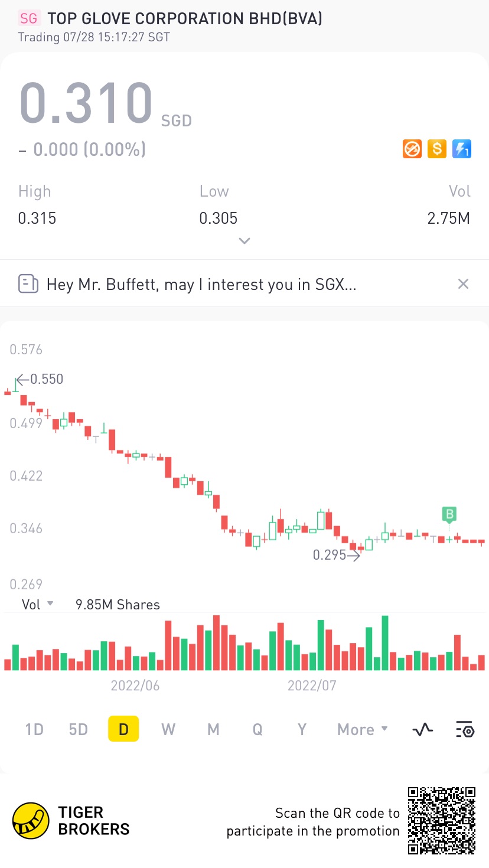
Task: Tap the orange no-shorting restriction icon
Action: pyautogui.click(x=412, y=149)
